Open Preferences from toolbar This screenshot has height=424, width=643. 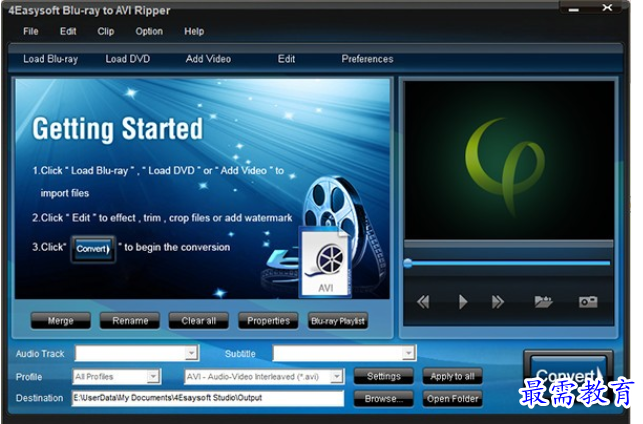367,59
